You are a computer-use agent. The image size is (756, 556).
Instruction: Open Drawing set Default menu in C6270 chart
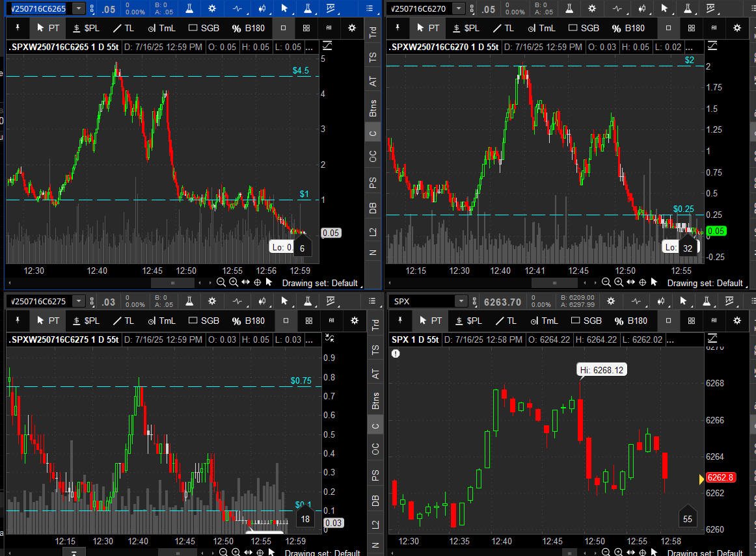tap(705, 283)
